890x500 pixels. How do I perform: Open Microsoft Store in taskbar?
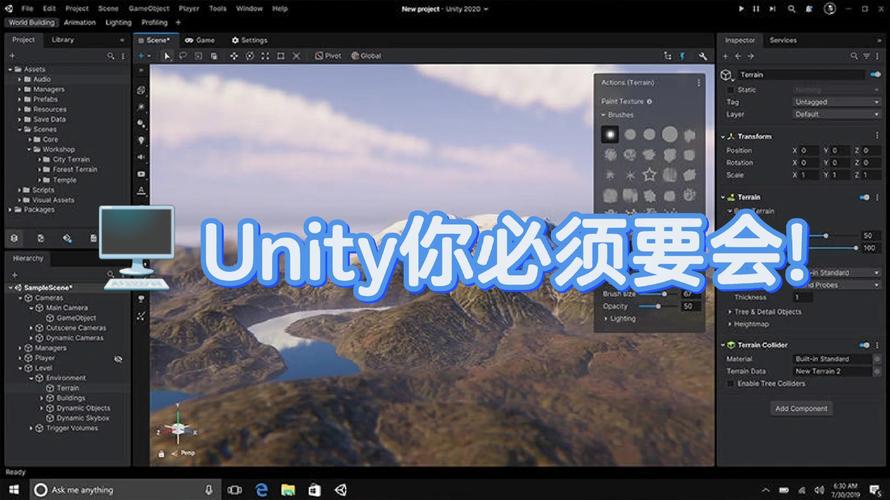coord(314,489)
